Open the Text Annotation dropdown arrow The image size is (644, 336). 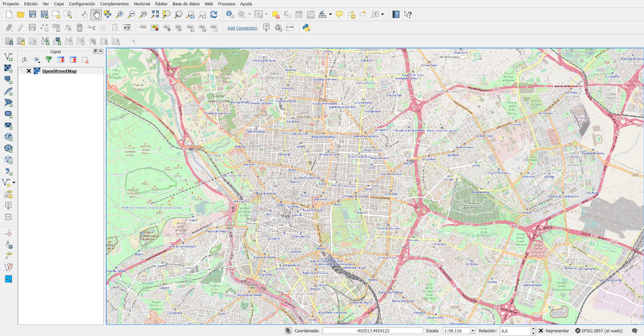[382, 14]
